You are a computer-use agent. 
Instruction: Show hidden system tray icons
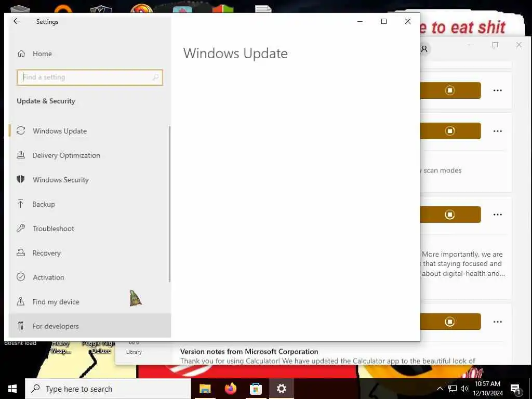click(440, 389)
